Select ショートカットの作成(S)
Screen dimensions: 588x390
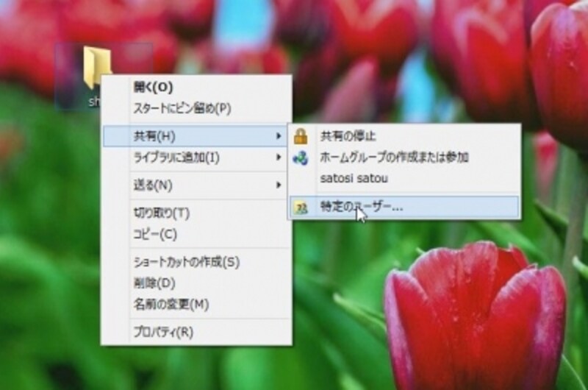(x=197, y=262)
